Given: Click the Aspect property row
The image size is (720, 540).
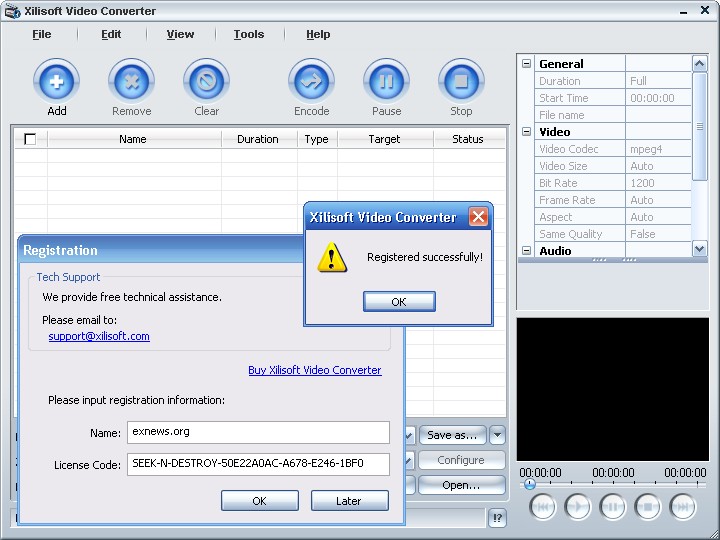Looking at the screenshot, I should [x=613, y=217].
